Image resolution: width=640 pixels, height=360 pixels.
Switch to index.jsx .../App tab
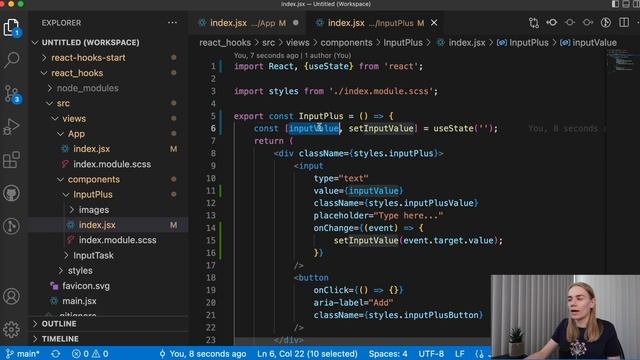(248, 23)
